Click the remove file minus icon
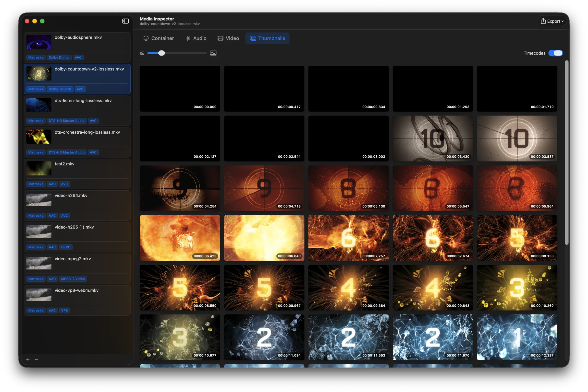Image resolution: width=588 pixels, height=392 pixels. 36,359
